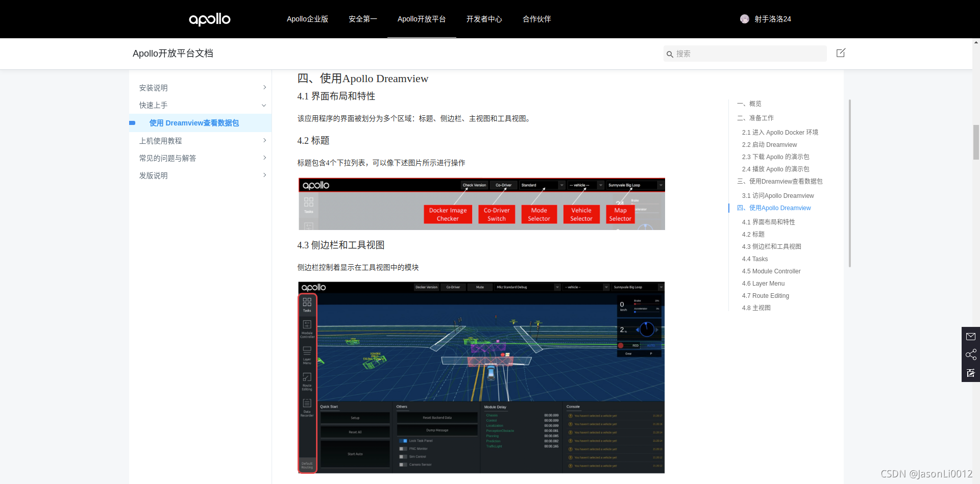The width and height of the screenshot is (980, 484).
Task: Click the Apollo logo in the top bar
Action: [209, 19]
